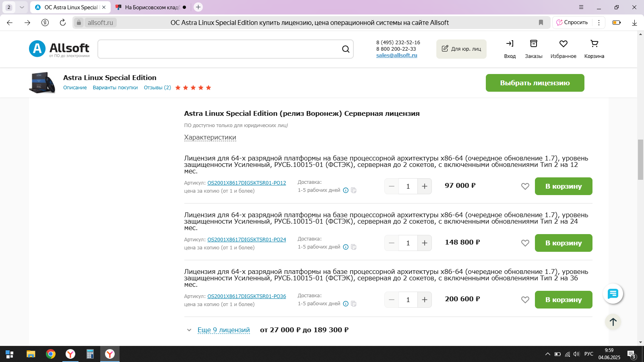Open the tab list dropdown arrow
644x362 pixels.
(x=22, y=7)
